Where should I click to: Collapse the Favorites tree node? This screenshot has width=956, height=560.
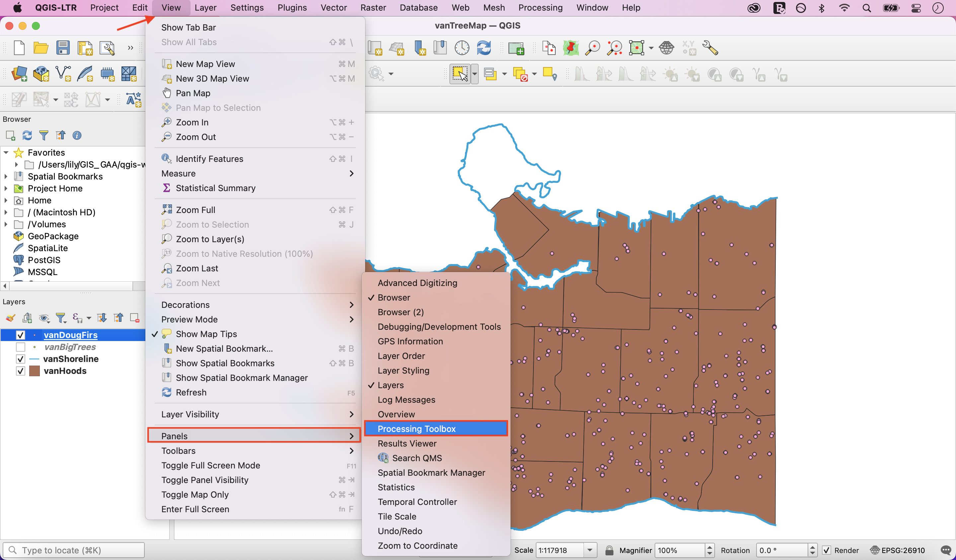tap(6, 152)
